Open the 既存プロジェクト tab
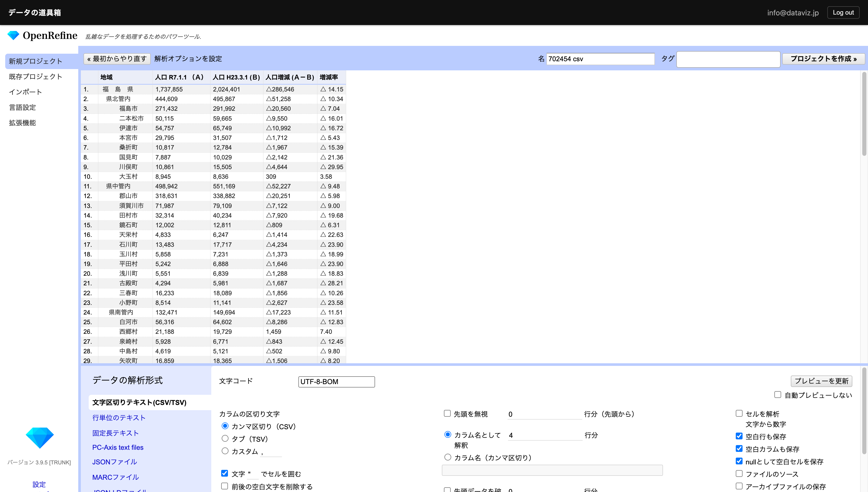Viewport: 868px width, 492px height. tap(35, 77)
